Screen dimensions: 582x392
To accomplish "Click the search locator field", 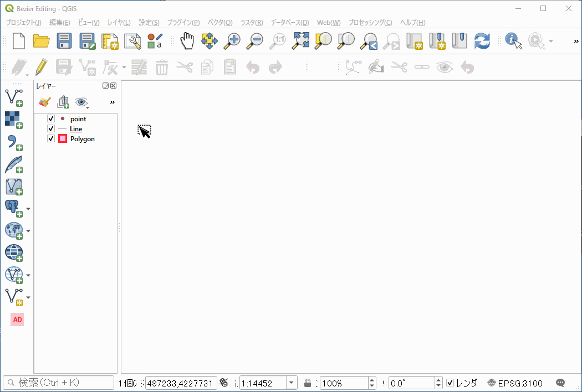I will (x=59, y=383).
